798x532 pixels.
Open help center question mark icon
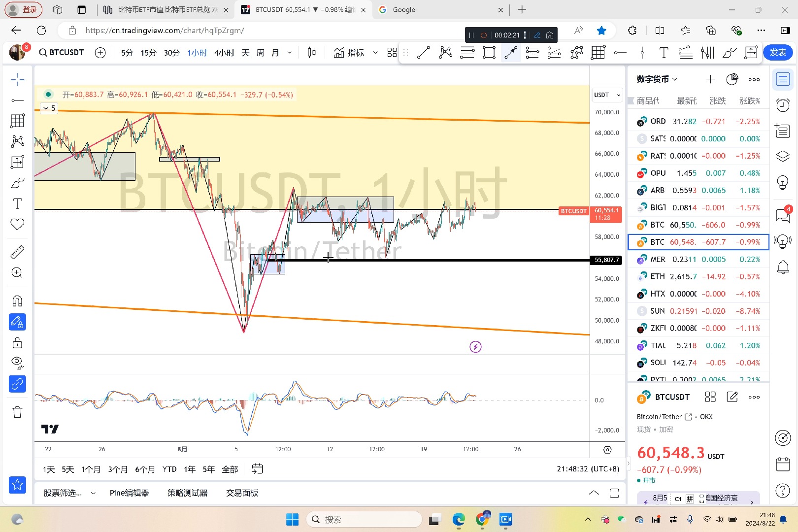(x=783, y=490)
